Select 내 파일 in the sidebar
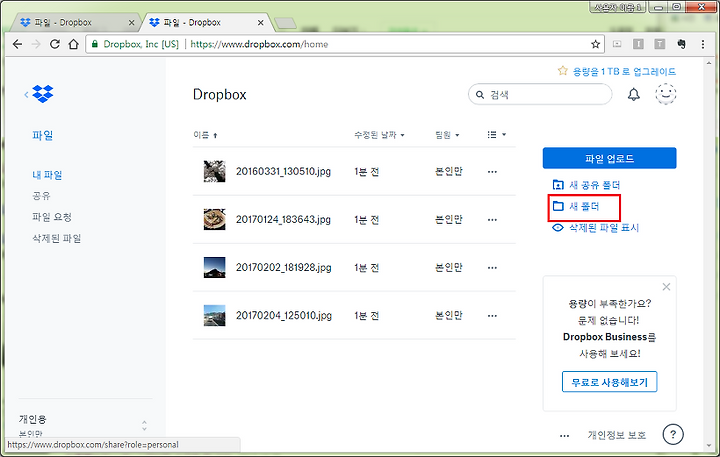This screenshot has width=720, height=457. (x=47, y=175)
